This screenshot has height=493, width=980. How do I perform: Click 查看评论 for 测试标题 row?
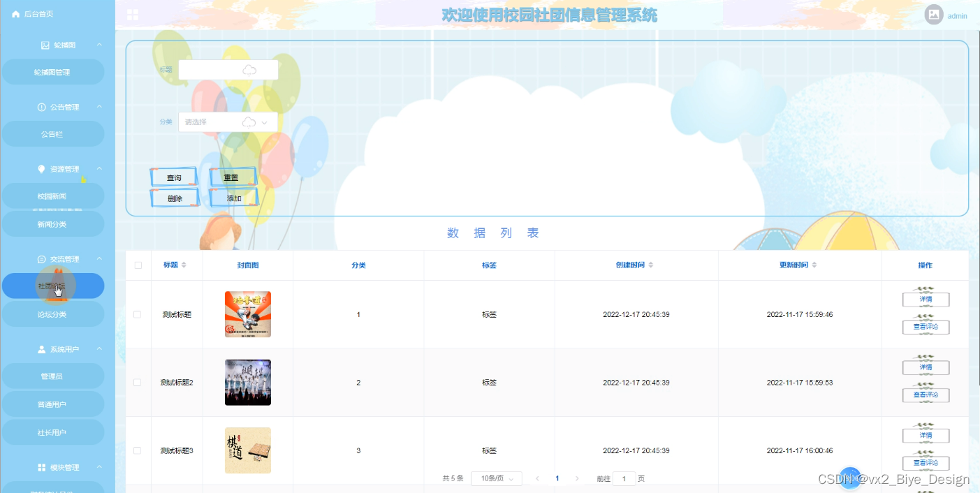pyautogui.click(x=926, y=327)
